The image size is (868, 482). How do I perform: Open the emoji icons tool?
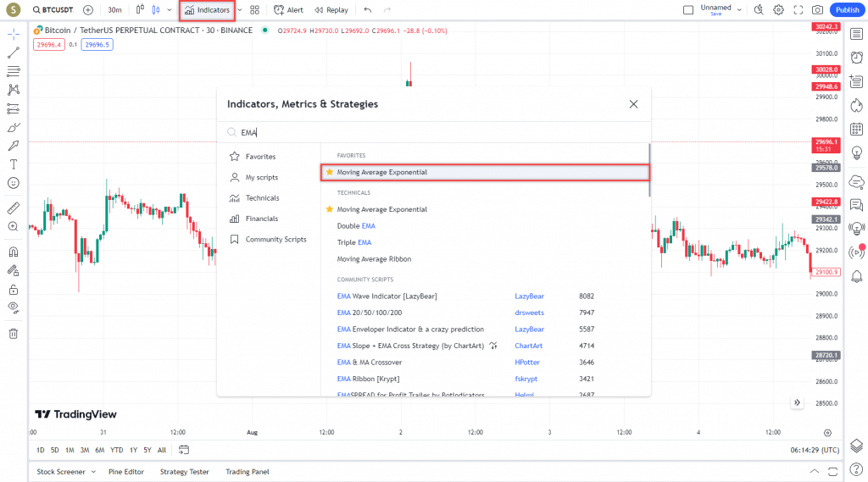pyautogui.click(x=14, y=183)
